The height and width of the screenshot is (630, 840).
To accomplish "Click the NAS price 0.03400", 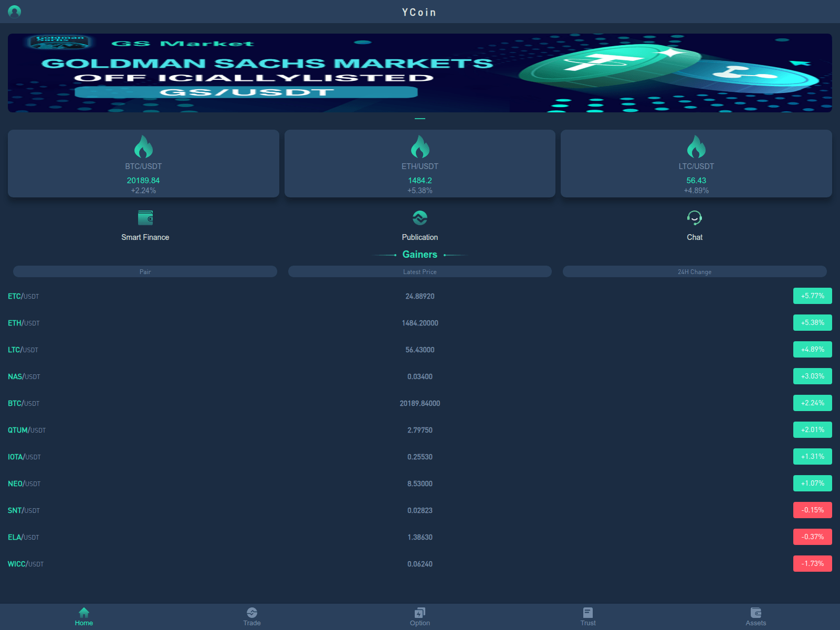I will click(420, 376).
